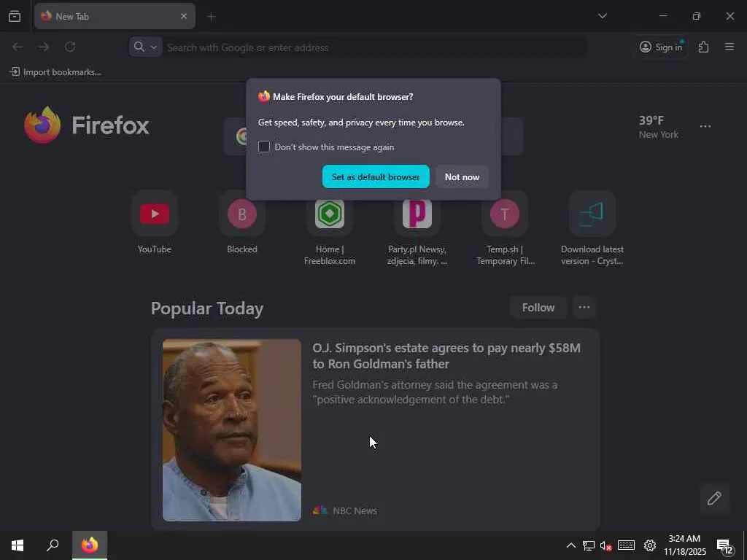Open a new tab with the plus button
This screenshot has width=747, height=560.
point(212,17)
